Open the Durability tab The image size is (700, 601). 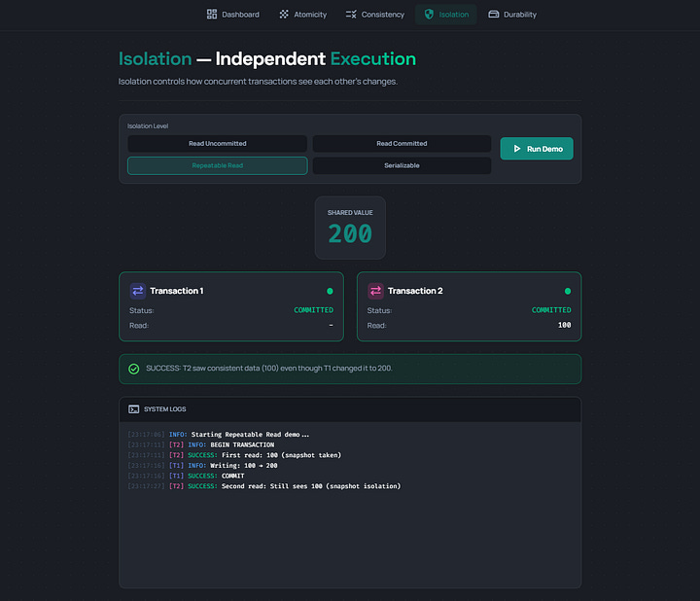click(512, 15)
